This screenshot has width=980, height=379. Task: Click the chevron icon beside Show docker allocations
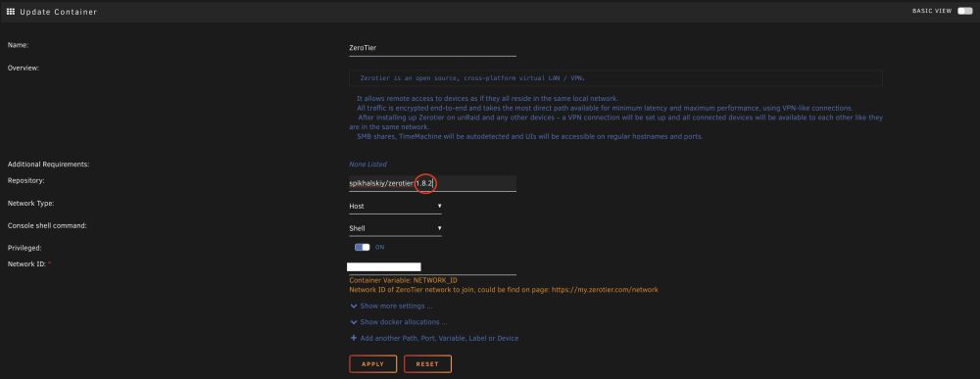click(x=354, y=322)
